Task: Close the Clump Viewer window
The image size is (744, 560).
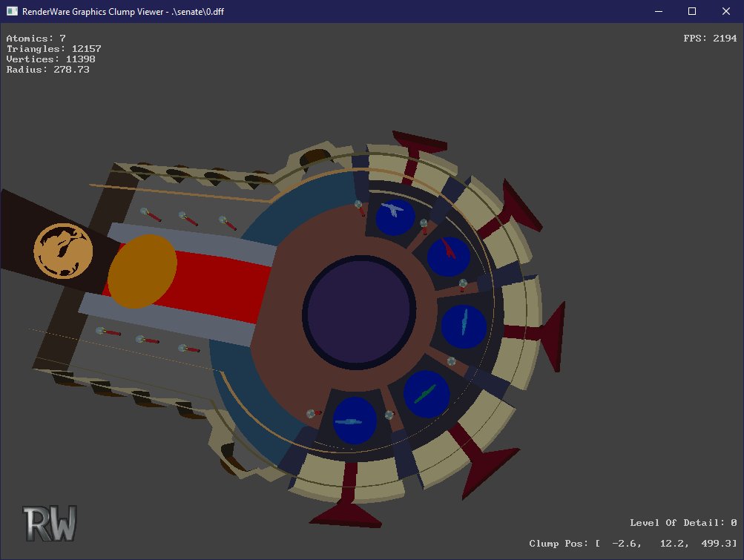Action: tap(726, 11)
